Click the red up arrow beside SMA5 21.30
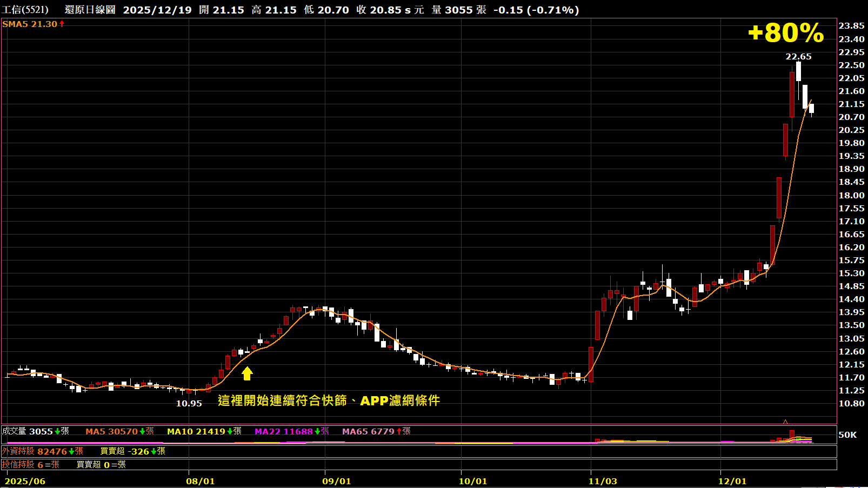868x488 pixels. pyautogui.click(x=62, y=24)
